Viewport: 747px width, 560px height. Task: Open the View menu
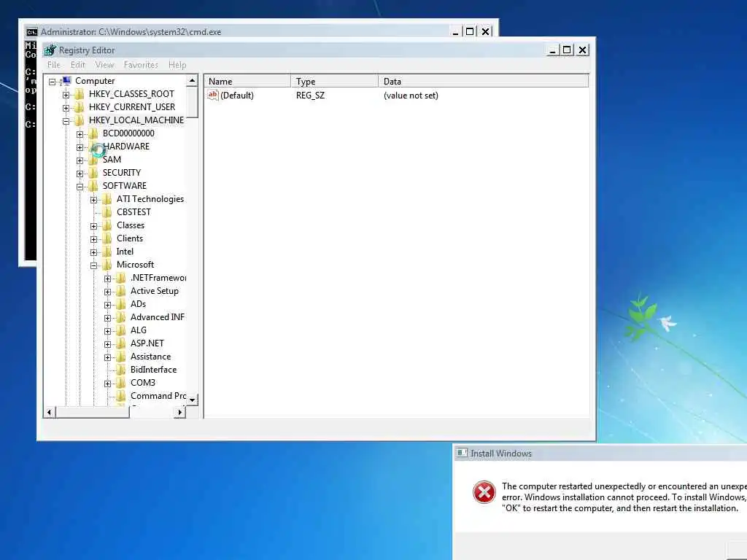coord(104,65)
